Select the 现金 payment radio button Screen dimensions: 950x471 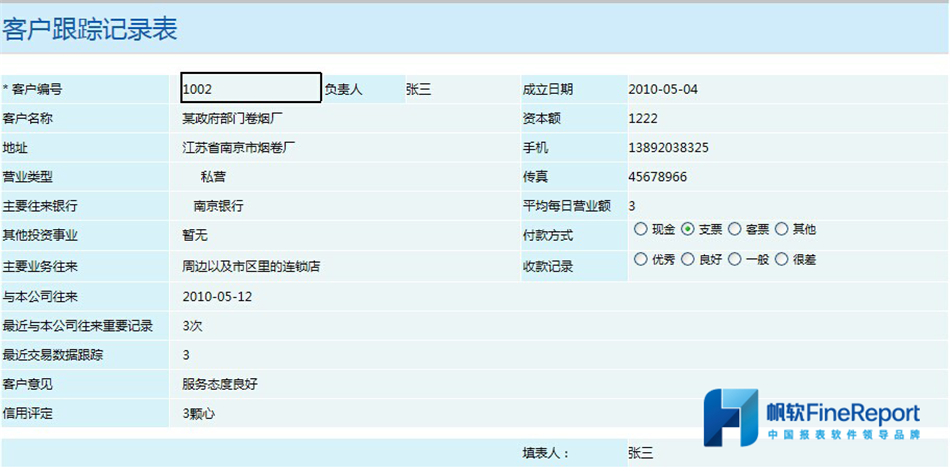tap(640, 230)
